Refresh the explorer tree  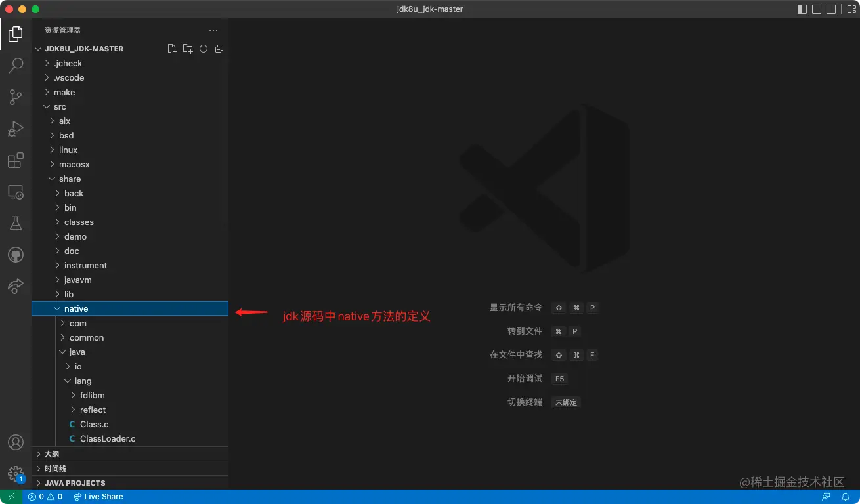204,49
